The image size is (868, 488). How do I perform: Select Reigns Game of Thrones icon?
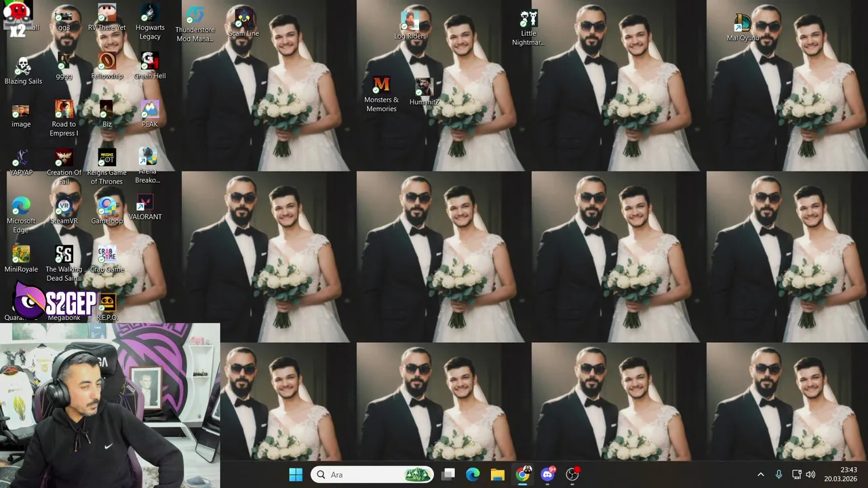[107, 167]
